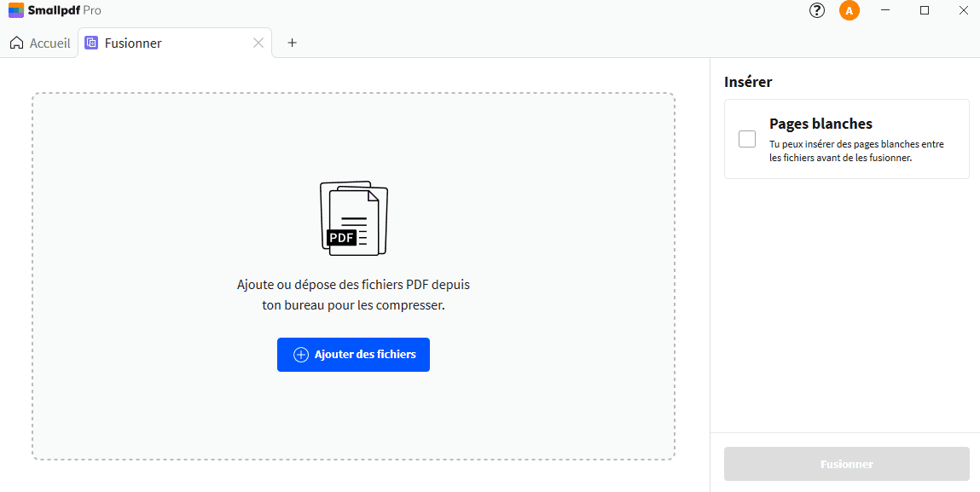Close the Fusionner tab

pos(258,43)
